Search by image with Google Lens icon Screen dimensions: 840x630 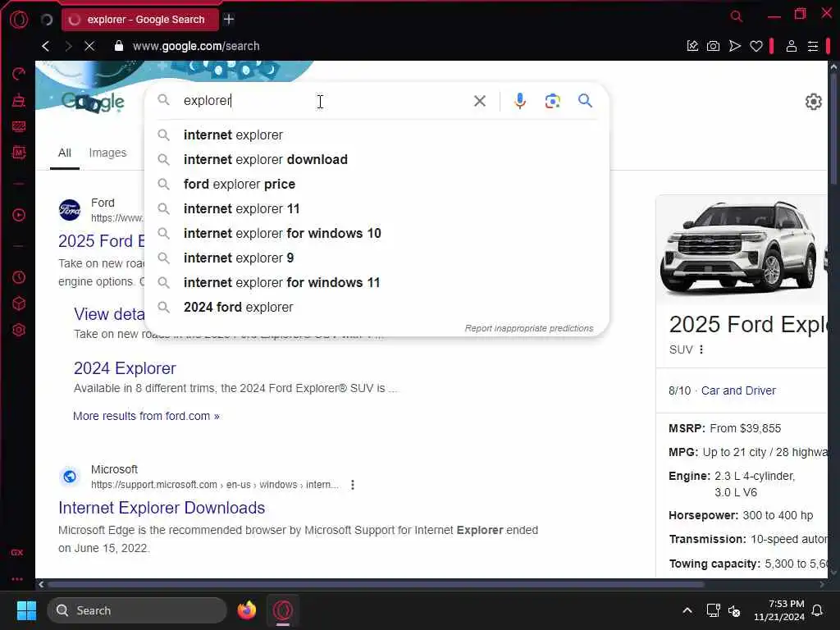(552, 101)
